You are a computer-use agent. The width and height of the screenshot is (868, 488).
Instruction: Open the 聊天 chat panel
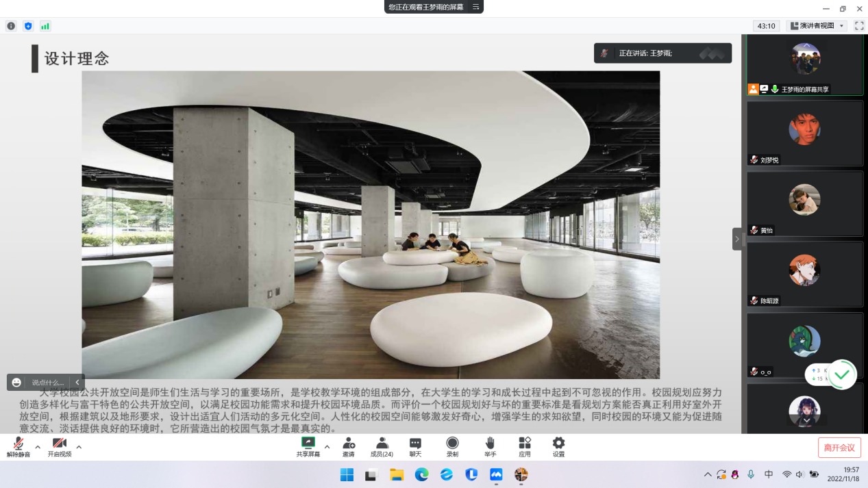415,447
